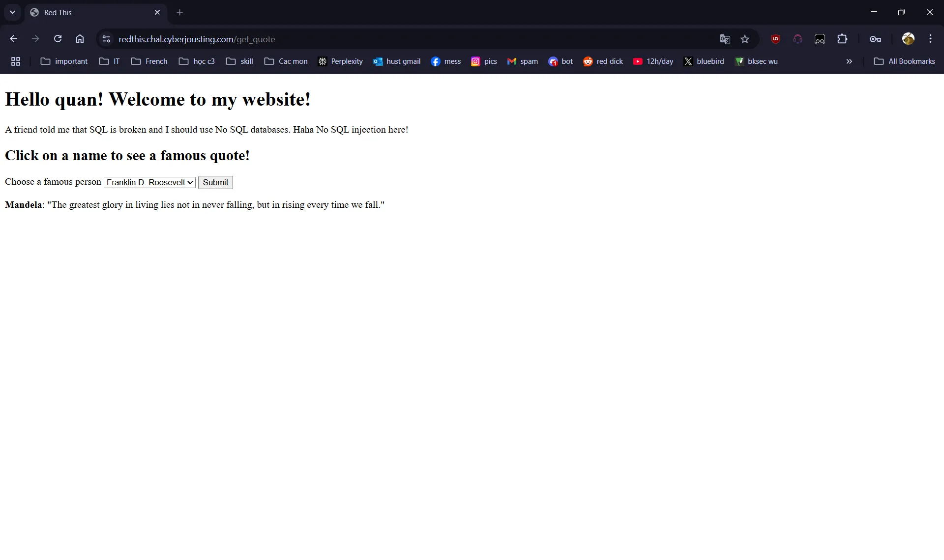Open tab search dropdown arrow
This screenshot has width=944, height=560.
pyautogui.click(x=12, y=12)
